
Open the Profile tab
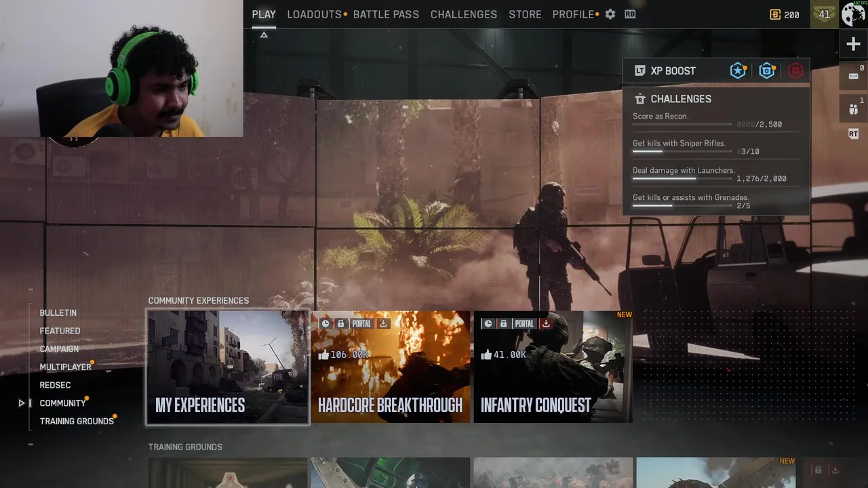(x=573, y=14)
